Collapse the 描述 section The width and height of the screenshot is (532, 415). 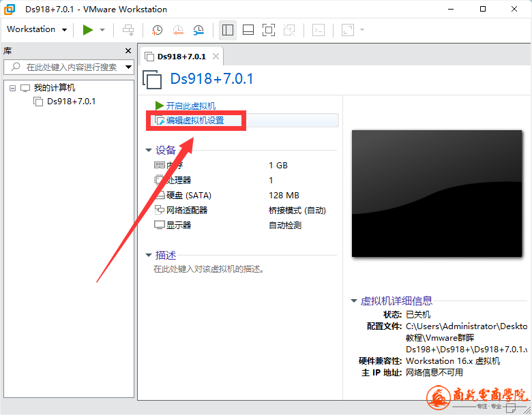click(x=149, y=255)
